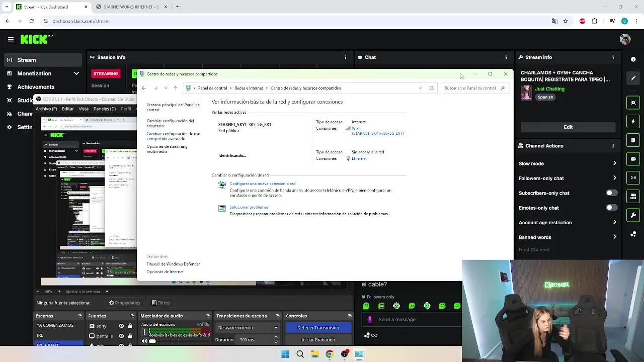This screenshot has height=362, width=644.
Task: Open Firewall de Windows Defender link
Action: (173, 264)
